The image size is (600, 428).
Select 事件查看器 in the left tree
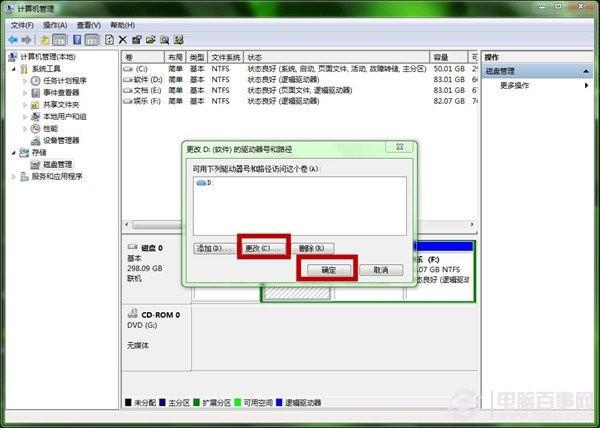[x=61, y=93]
